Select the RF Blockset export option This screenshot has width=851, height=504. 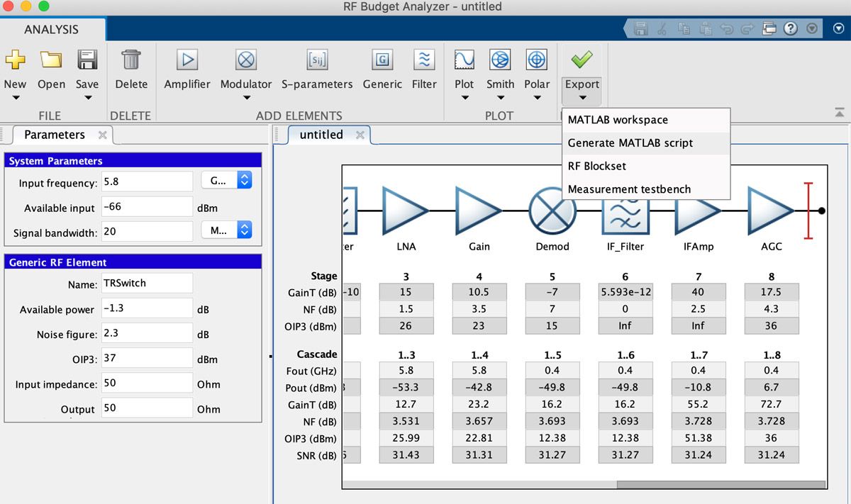tap(596, 167)
